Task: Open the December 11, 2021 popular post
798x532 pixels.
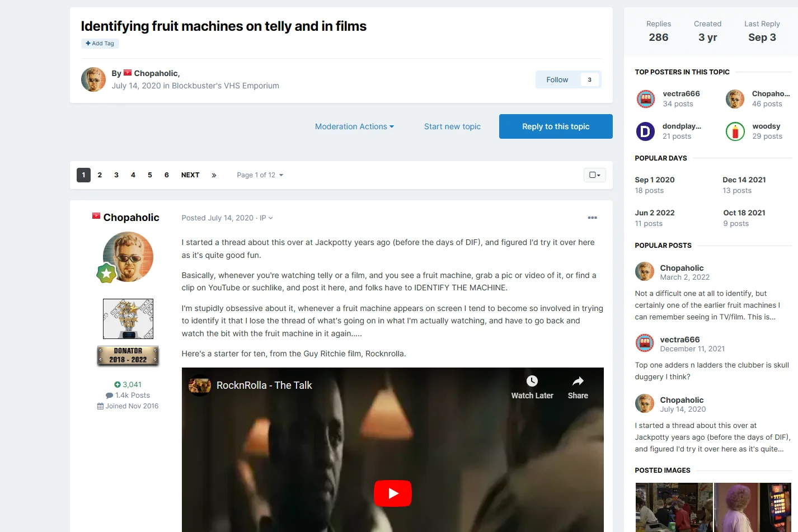Action: (692, 349)
